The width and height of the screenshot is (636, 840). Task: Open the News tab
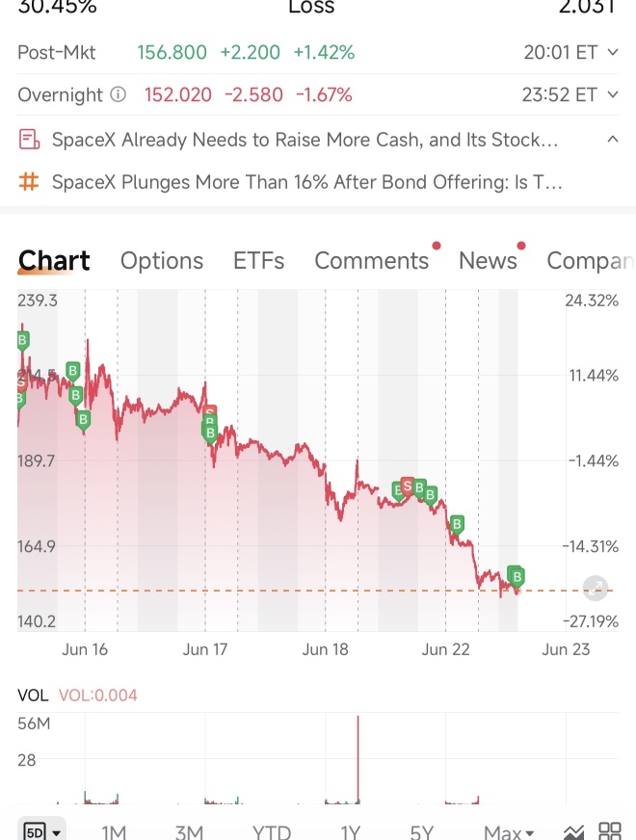pyautogui.click(x=488, y=261)
